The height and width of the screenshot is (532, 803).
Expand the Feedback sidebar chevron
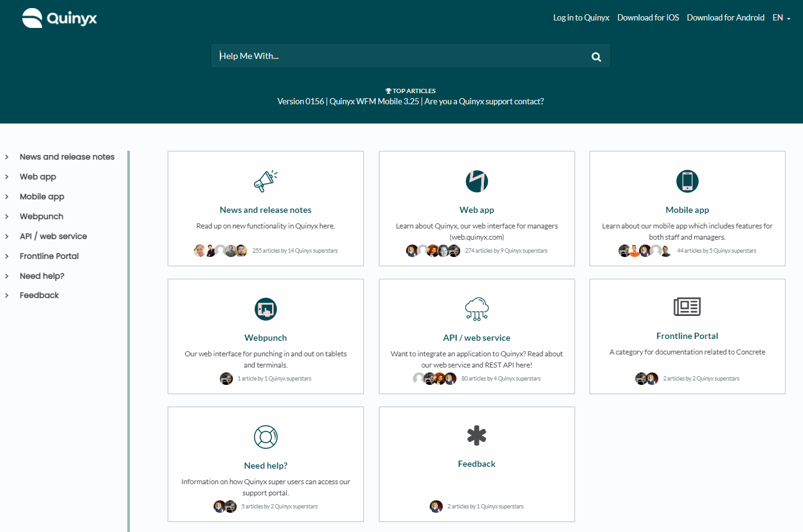(x=7, y=295)
